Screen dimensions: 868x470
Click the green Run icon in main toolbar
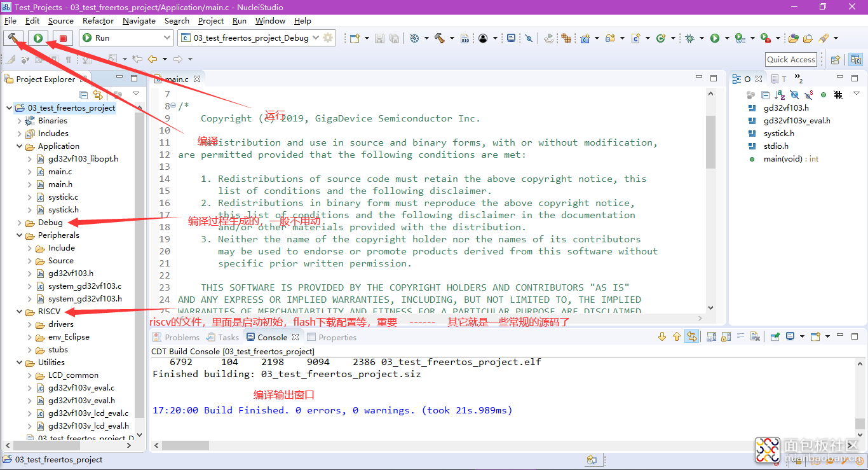pyautogui.click(x=715, y=38)
